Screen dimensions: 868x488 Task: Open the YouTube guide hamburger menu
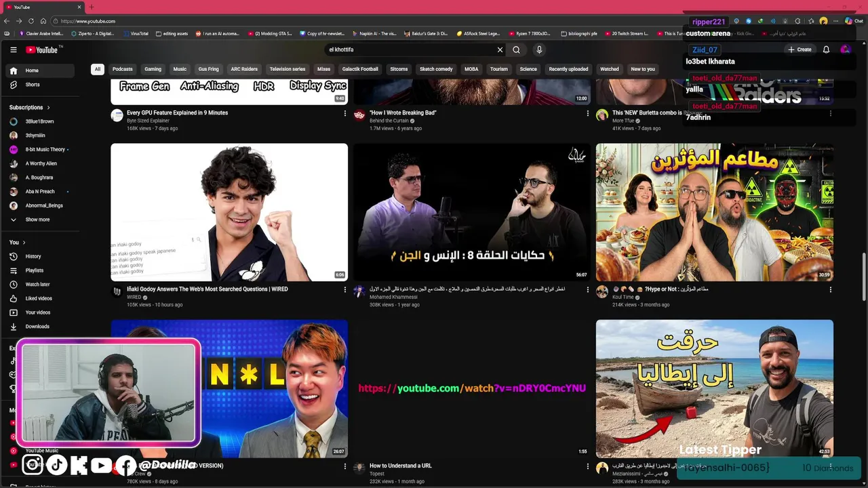(x=13, y=49)
